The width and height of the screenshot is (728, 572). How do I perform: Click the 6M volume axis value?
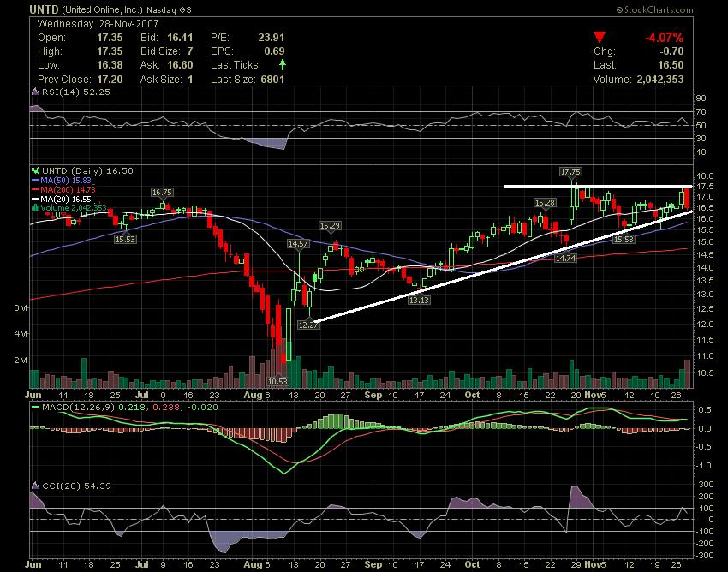click(21, 307)
